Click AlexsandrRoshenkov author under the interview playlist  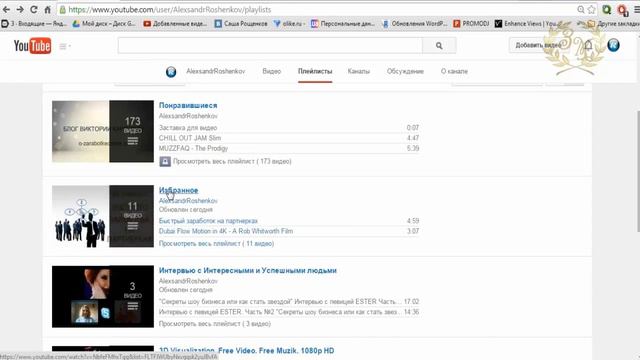pyautogui.click(x=188, y=281)
